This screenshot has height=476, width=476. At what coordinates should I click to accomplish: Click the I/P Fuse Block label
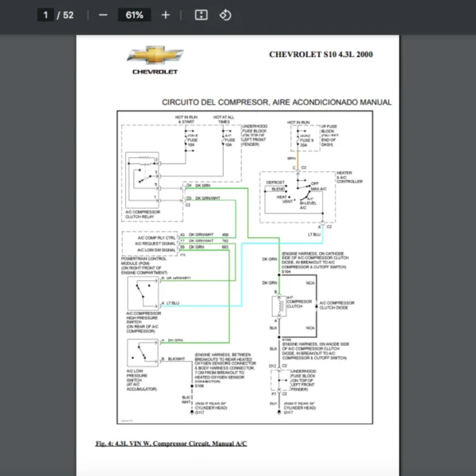[x=330, y=130]
